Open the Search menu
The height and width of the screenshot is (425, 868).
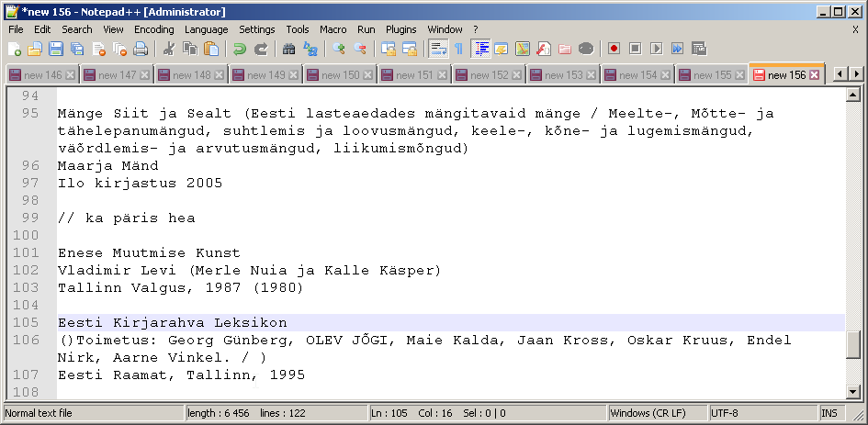(x=77, y=29)
